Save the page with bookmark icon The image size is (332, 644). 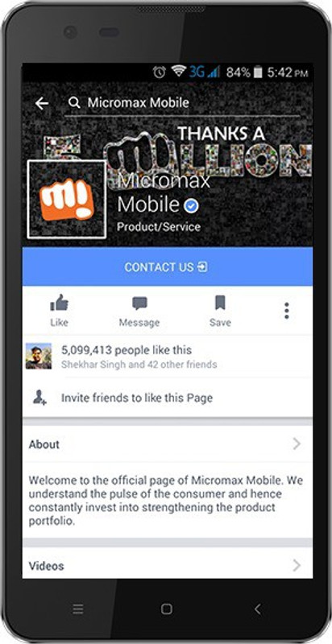pos(220,312)
